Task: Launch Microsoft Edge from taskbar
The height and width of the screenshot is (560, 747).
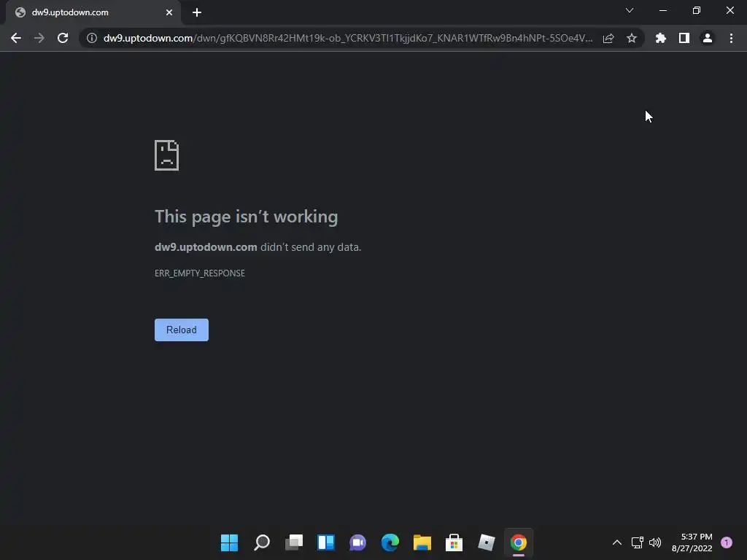Action: 390,542
